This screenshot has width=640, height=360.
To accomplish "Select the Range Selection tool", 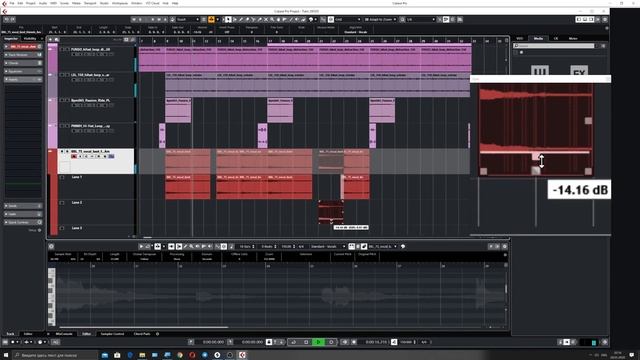I will (x=235, y=19).
